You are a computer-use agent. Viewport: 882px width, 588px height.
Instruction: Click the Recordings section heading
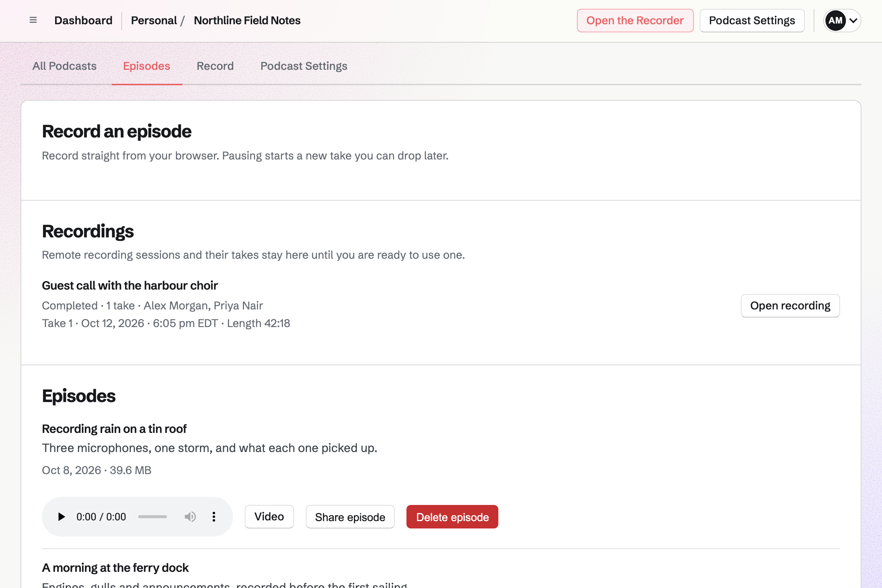click(88, 232)
